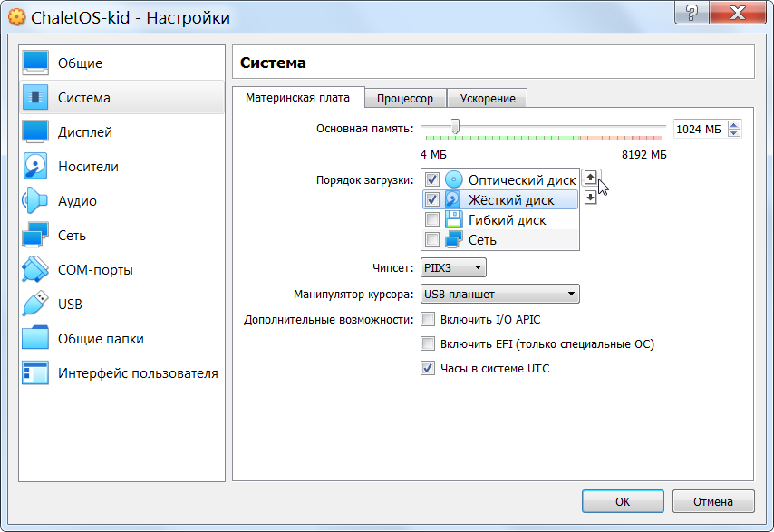The width and height of the screenshot is (774, 532).
Task: Open Манипулятор курсора USB планшет dropdown
Action: [x=500, y=295]
